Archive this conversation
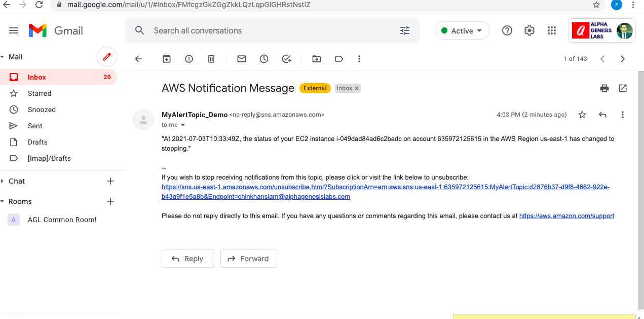Screen dimensions: 644x319 click(x=167, y=59)
